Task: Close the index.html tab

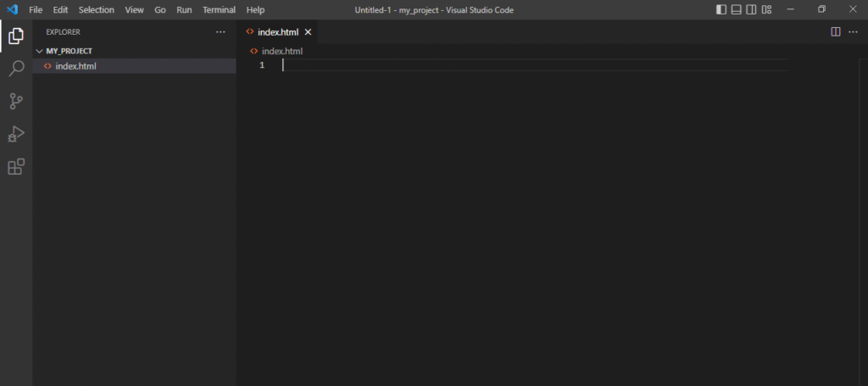Action: [x=308, y=31]
